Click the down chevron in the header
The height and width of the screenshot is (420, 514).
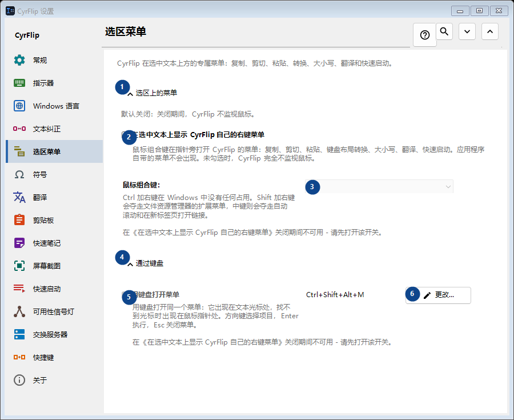(x=467, y=31)
